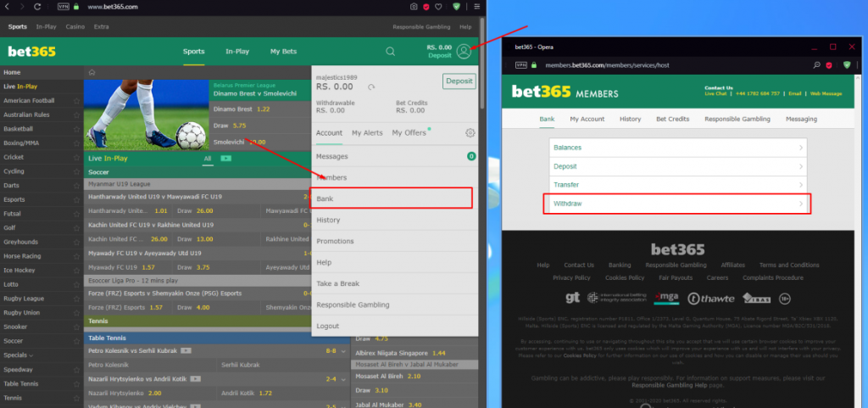The width and height of the screenshot is (868, 408).
Task: Open live video for Kolesnik v Kubrak
Action: (x=186, y=351)
